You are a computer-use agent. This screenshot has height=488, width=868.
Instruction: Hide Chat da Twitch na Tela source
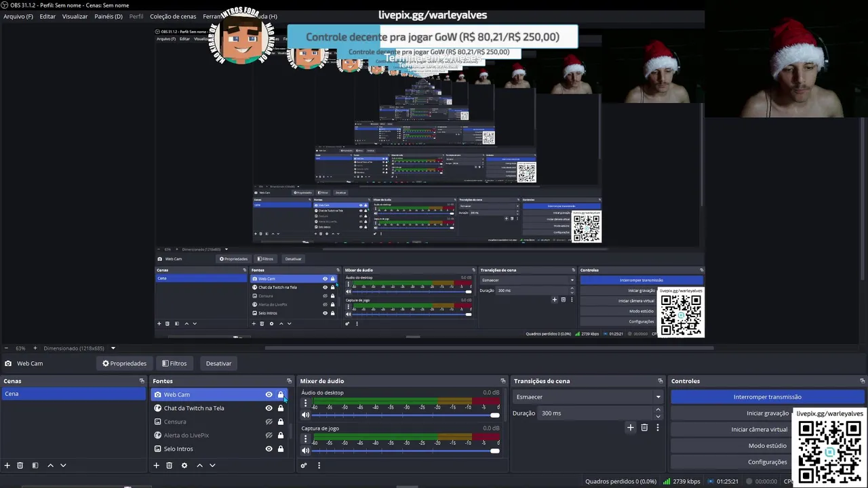tap(269, 408)
